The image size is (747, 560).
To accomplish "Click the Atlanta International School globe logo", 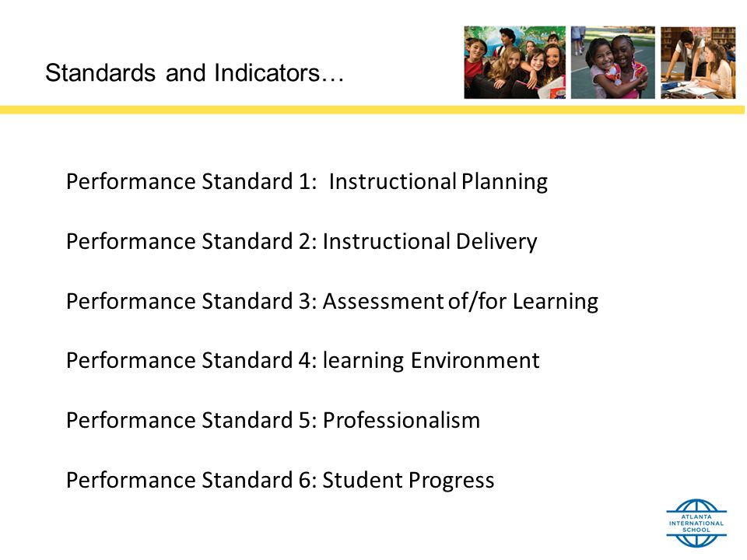I will pos(696,523).
